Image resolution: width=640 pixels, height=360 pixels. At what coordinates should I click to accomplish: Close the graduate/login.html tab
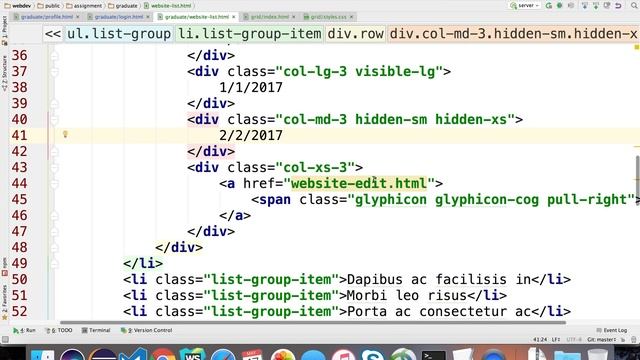click(x=148, y=17)
